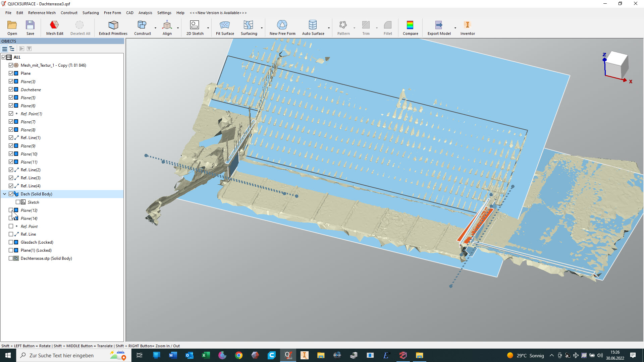The height and width of the screenshot is (362, 644).
Task: Open the Analysis menu
Action: (x=145, y=13)
